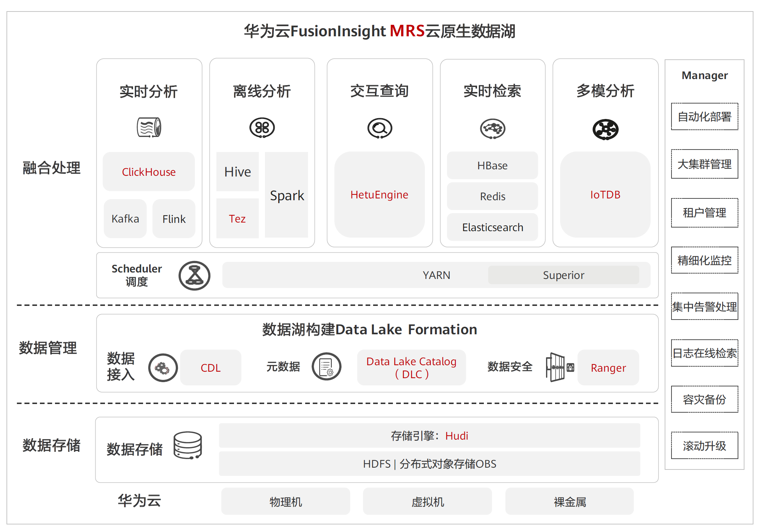Select 自动化部署 in Manager panel
The height and width of the screenshot is (532, 761).
(704, 116)
